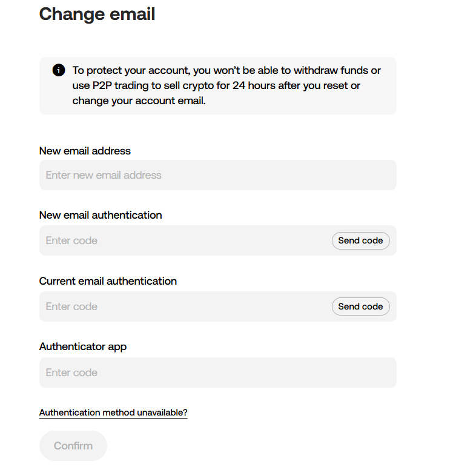Click the words withdraw funds in the notice
Screen dimensions: 476x467
(331, 70)
